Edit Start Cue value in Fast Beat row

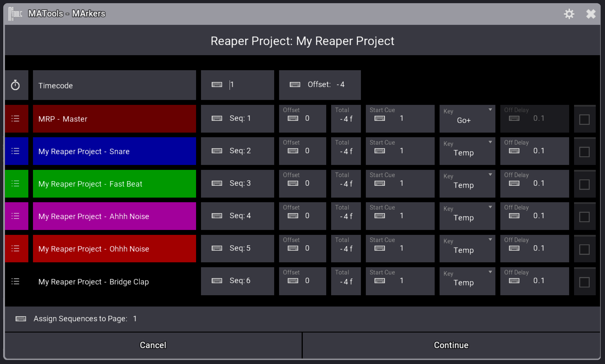pos(400,184)
